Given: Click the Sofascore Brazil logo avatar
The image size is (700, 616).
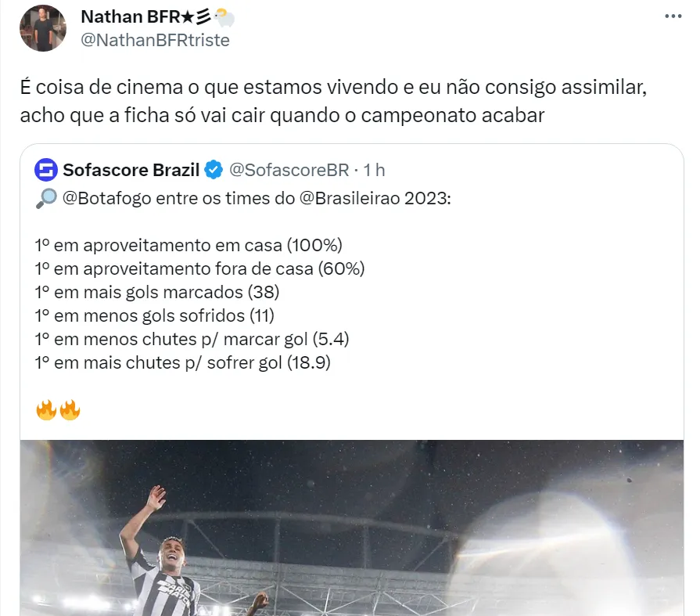Looking at the screenshot, I should pyautogui.click(x=46, y=170).
